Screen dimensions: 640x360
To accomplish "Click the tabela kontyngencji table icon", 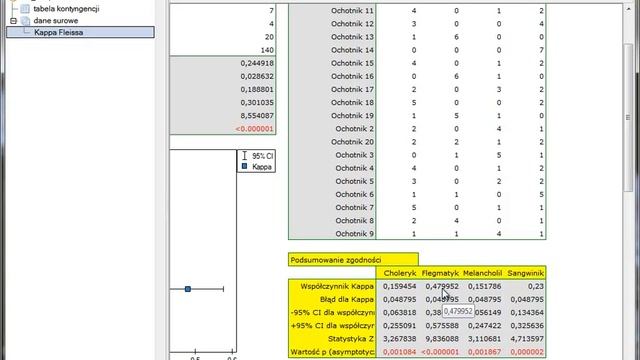I will click(25, 9).
